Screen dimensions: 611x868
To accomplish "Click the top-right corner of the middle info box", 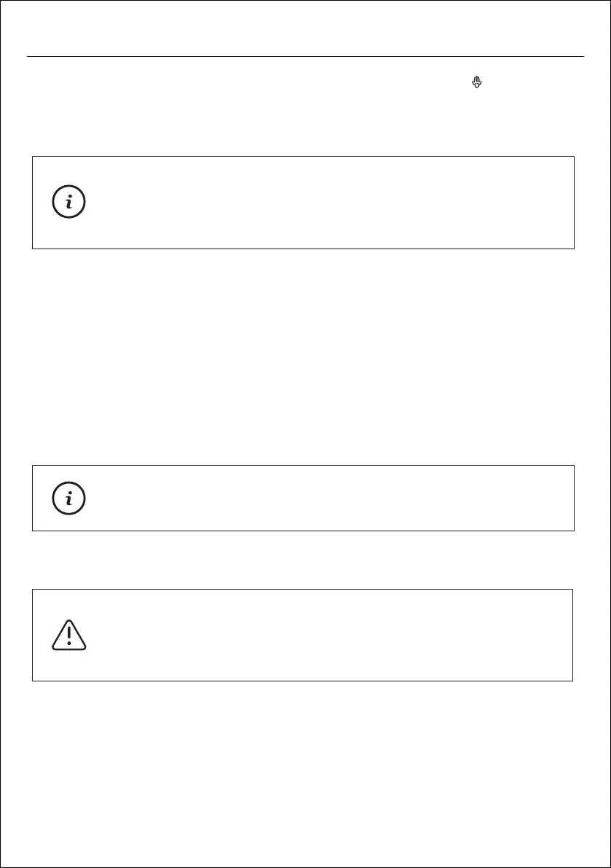I will tap(575, 465).
